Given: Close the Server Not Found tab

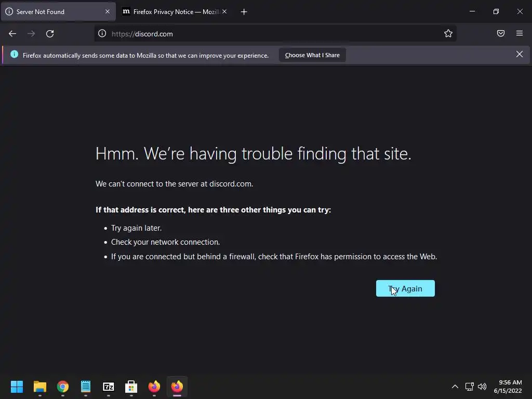Looking at the screenshot, I should point(108,11).
